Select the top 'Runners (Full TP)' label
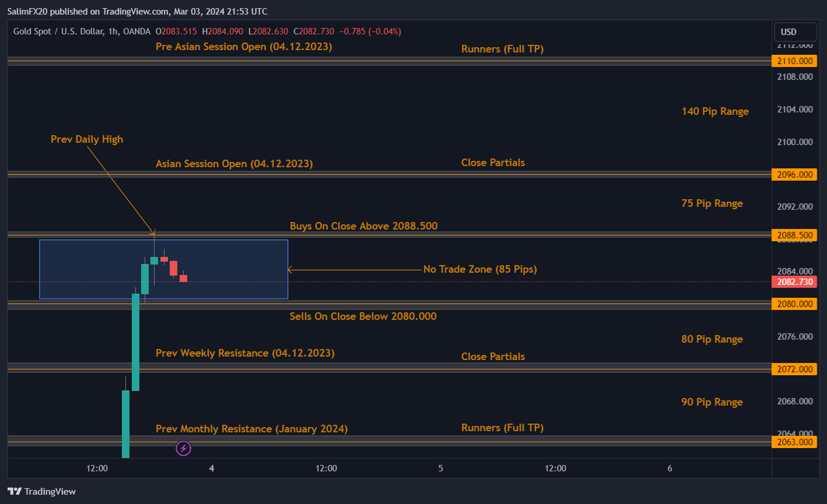The width and height of the screenshot is (827, 504). click(x=502, y=49)
